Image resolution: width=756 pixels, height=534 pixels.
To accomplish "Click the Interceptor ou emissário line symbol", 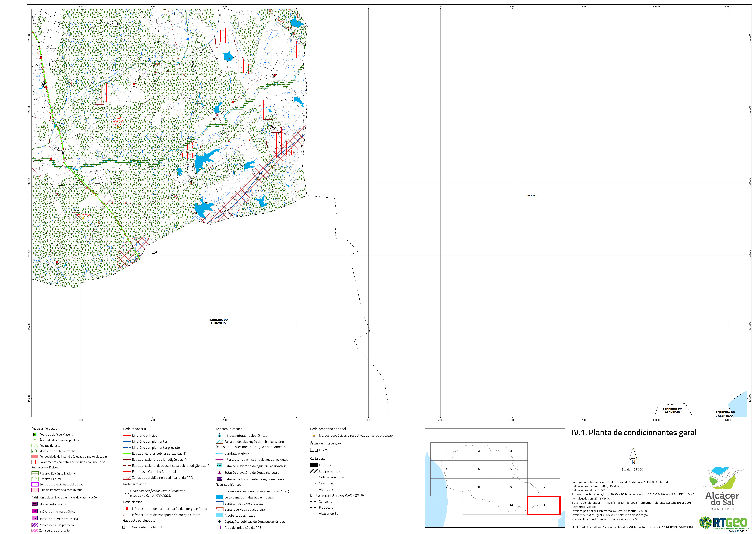I will click(x=219, y=460).
